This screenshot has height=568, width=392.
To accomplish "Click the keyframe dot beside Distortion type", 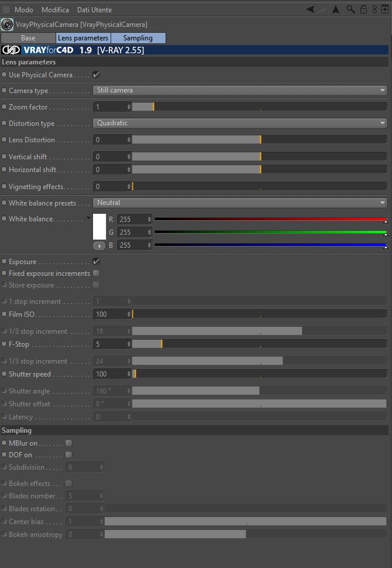I will [x=4, y=123].
